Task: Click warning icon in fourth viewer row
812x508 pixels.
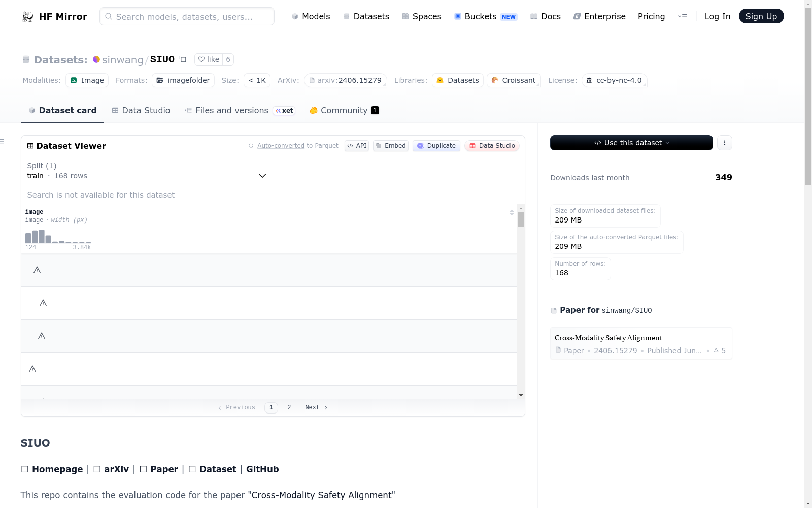Action: pyautogui.click(x=32, y=369)
